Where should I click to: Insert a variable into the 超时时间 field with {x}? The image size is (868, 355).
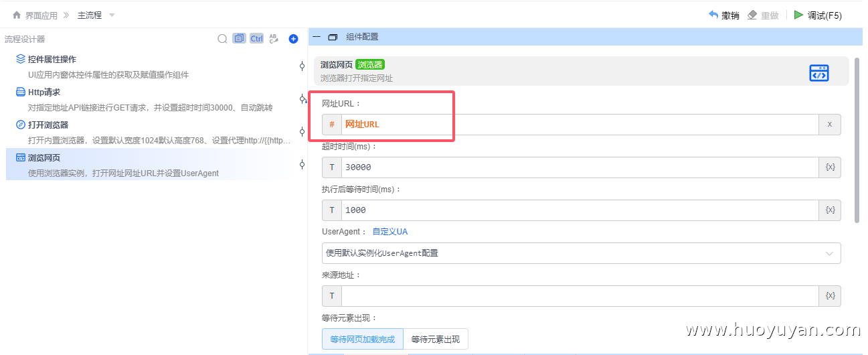(830, 167)
